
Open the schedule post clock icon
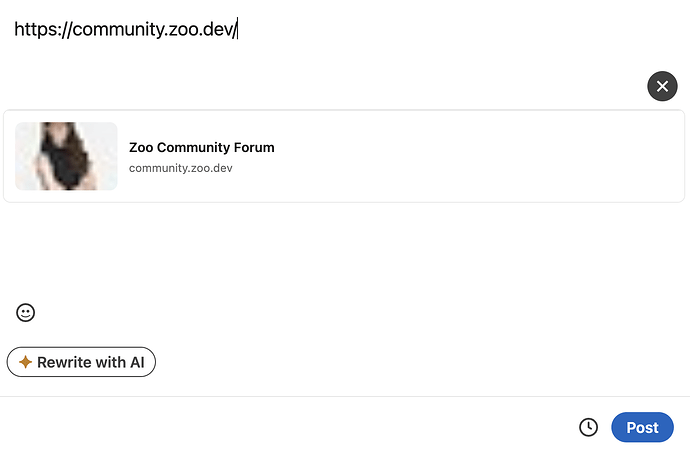(x=588, y=427)
